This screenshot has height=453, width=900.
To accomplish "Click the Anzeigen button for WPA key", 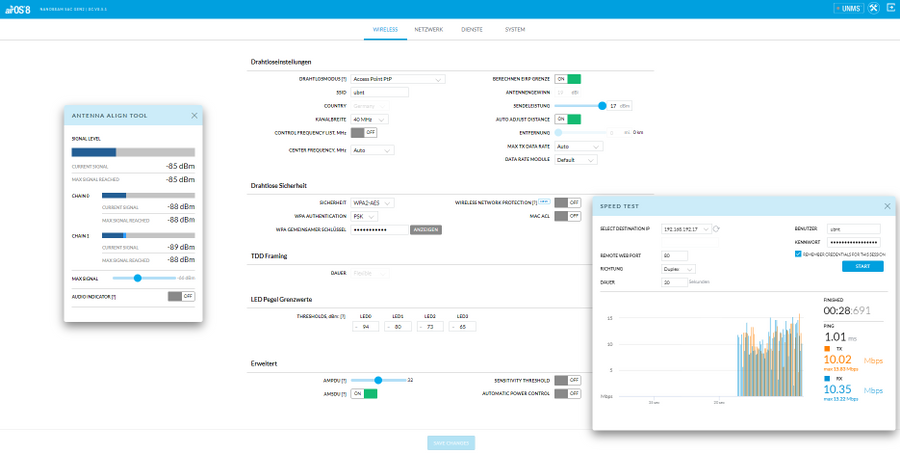I will (426, 230).
